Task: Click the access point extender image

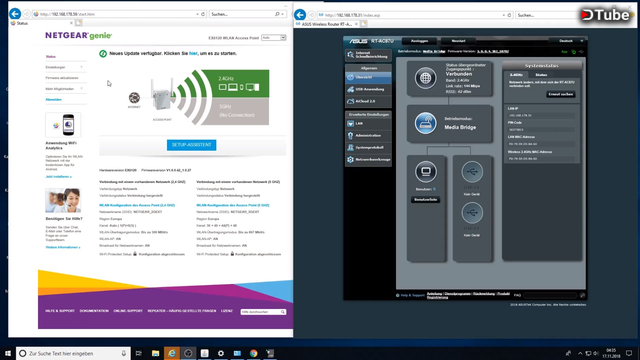Action: (162, 95)
